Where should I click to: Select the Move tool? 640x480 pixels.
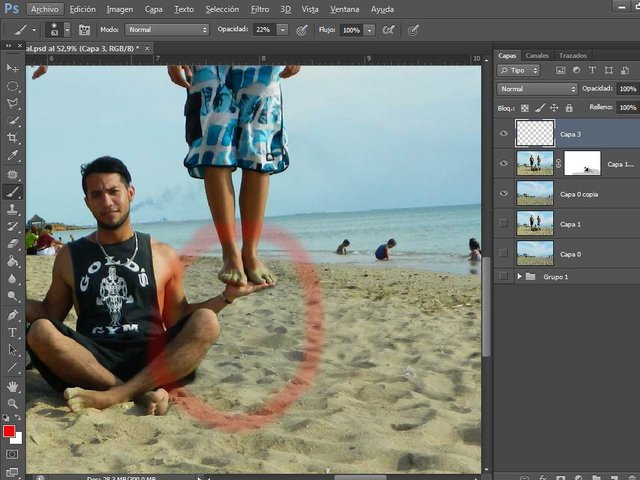12,68
